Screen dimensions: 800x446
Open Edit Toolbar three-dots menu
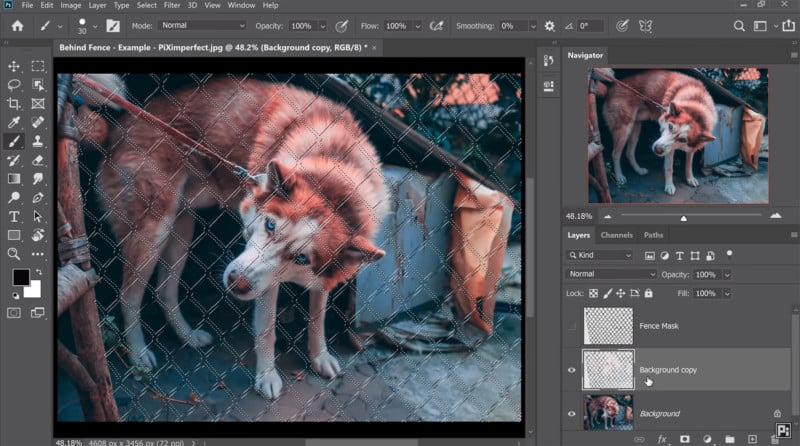tap(38, 254)
